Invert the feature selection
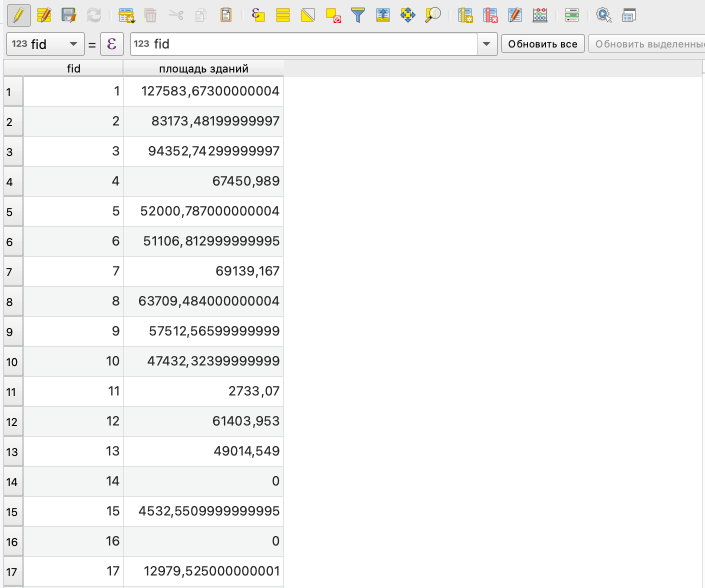This screenshot has height=588, width=705. (x=308, y=15)
